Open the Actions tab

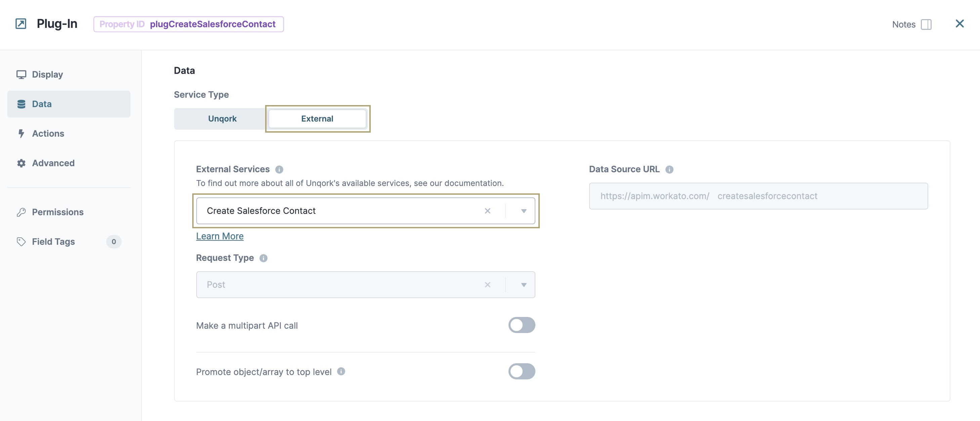69,133
